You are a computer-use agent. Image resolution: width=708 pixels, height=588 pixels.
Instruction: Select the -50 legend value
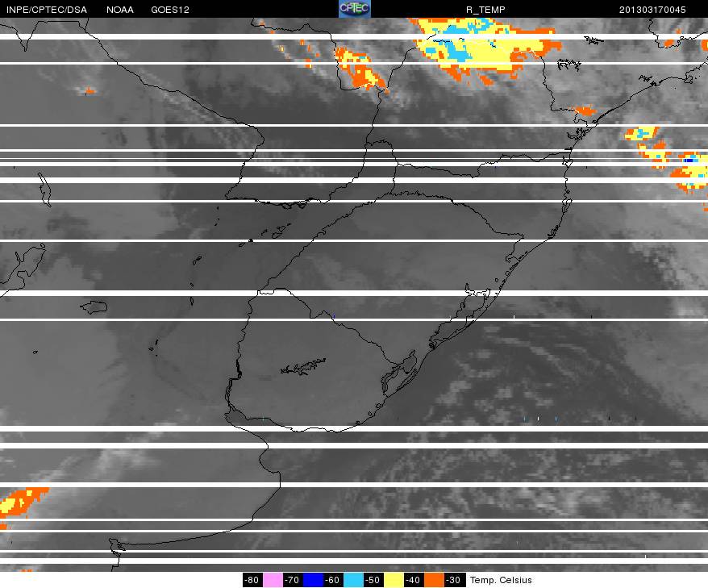tap(373, 580)
